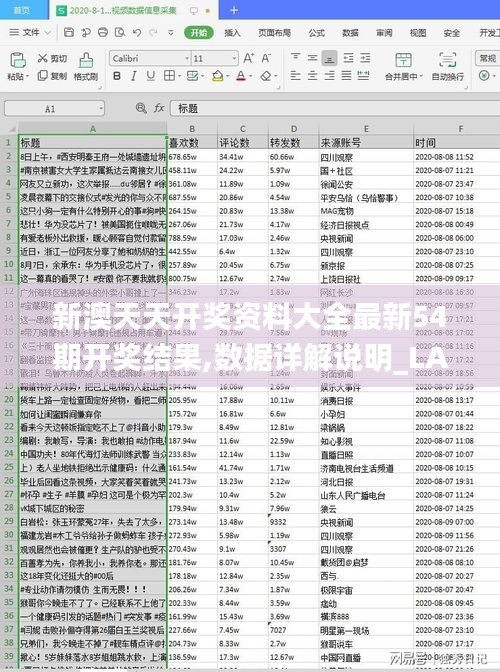Click the Save icon in quick toolbar
This screenshot has height=672, width=500.
(x=69, y=33)
